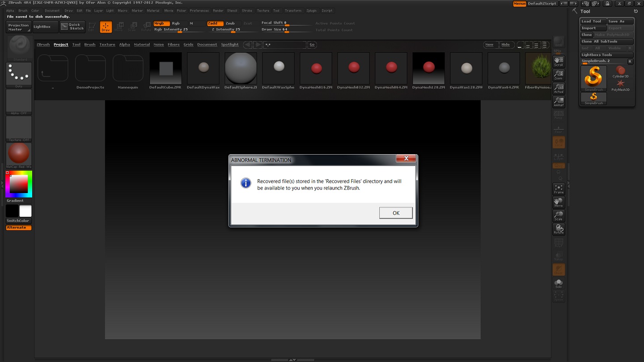Image resolution: width=644 pixels, height=362 pixels.
Task: Switch to LightBox Spotlight tab
Action: click(x=230, y=45)
